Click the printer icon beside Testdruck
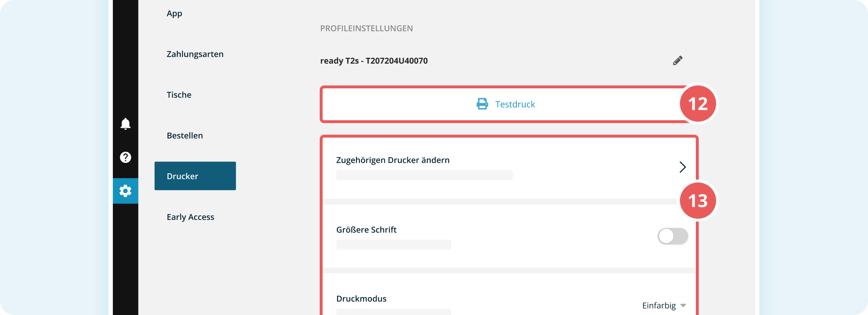Viewport: 868px width, 315px height. coord(482,104)
